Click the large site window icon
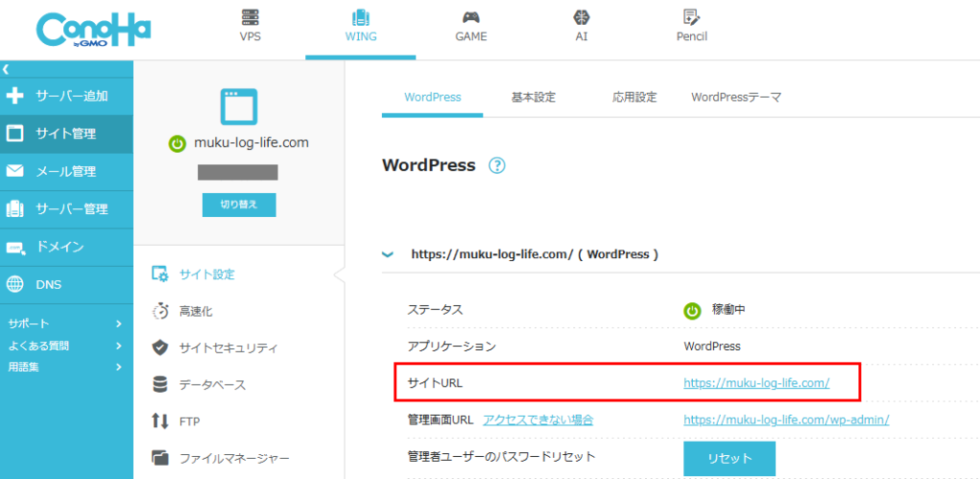The width and height of the screenshot is (980, 479). pyautogui.click(x=238, y=106)
